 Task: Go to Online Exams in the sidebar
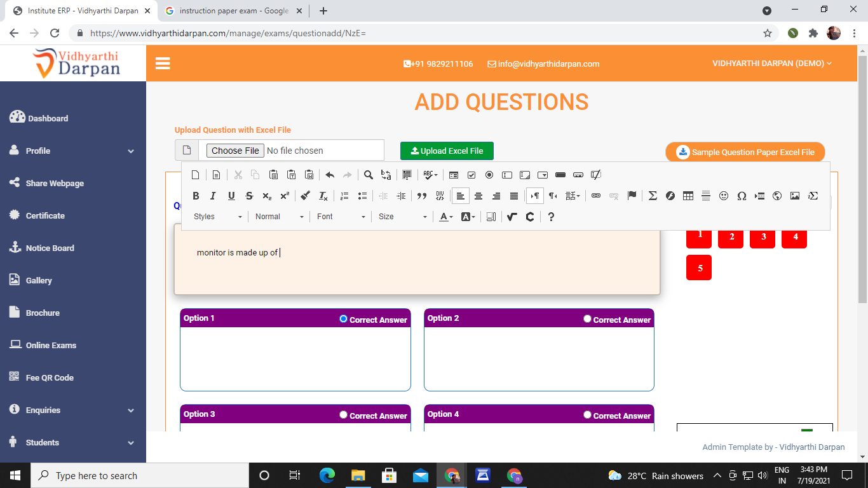click(51, 345)
